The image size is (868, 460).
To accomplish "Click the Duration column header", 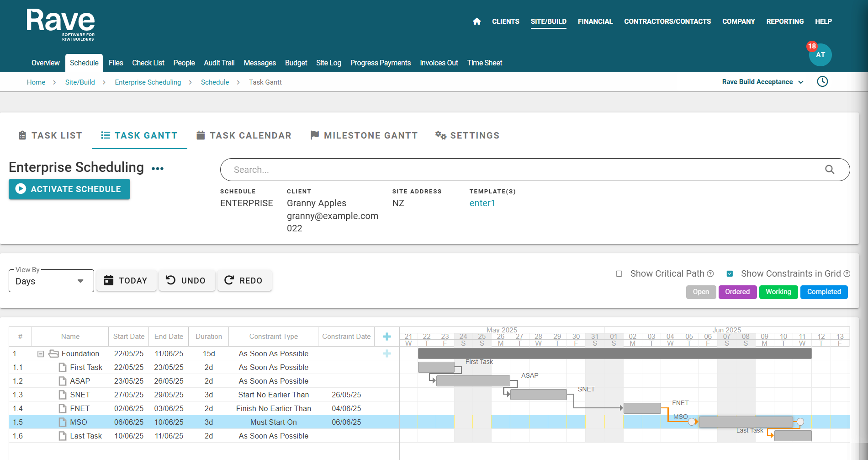I will coord(209,337).
